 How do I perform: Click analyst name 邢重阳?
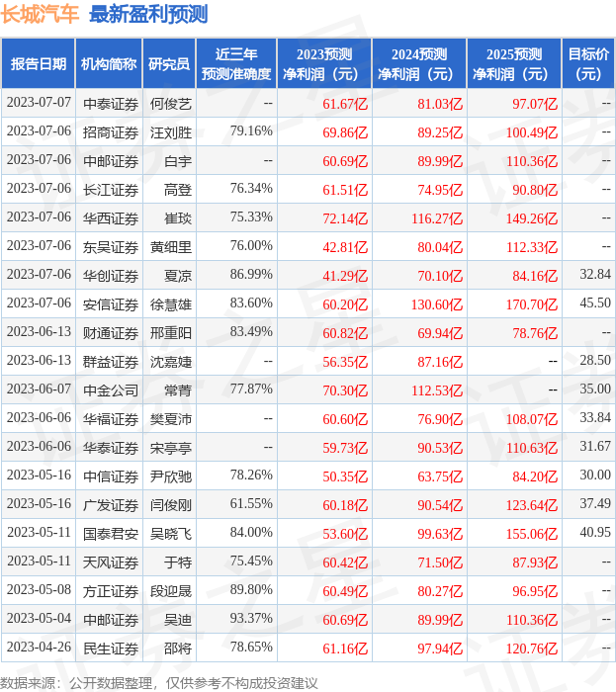171,334
